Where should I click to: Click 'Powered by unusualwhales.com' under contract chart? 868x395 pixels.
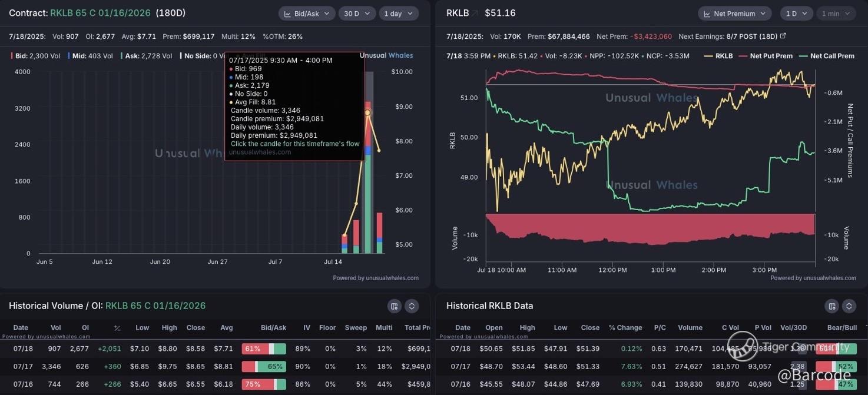click(376, 278)
